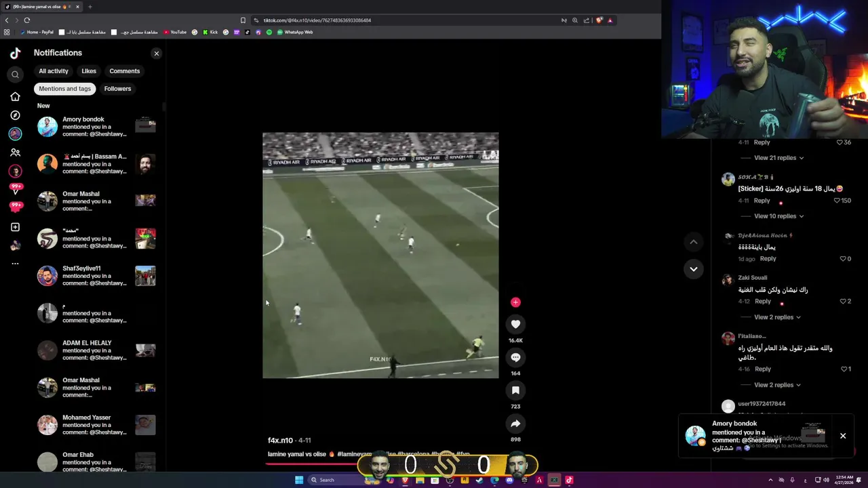Click the TikTok taskbar icon

[569, 480]
